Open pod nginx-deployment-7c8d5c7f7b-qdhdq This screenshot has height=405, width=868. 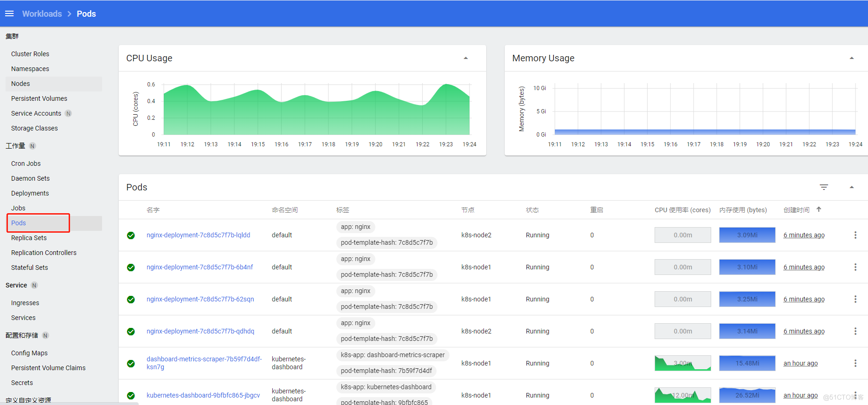200,331
